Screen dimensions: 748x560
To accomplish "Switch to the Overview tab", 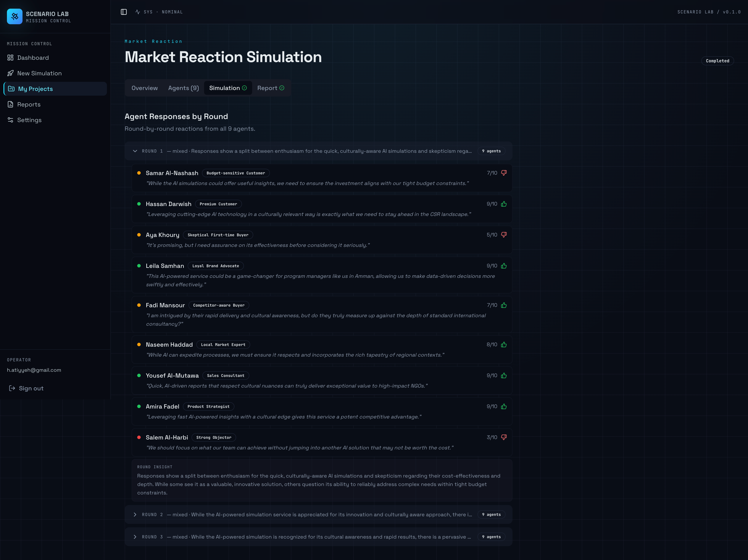I will 144,88.
